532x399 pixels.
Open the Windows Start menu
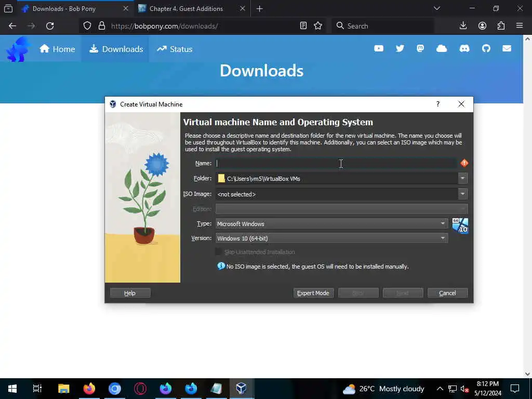point(12,388)
